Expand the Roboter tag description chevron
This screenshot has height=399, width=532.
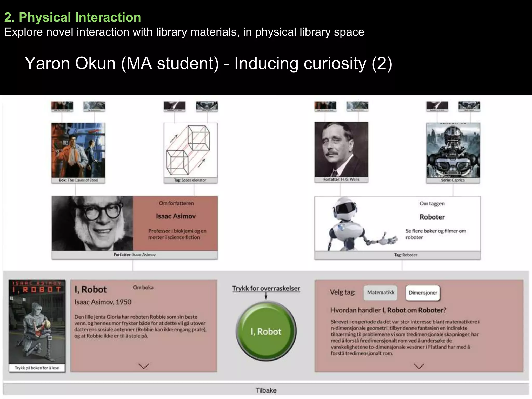coord(419,366)
